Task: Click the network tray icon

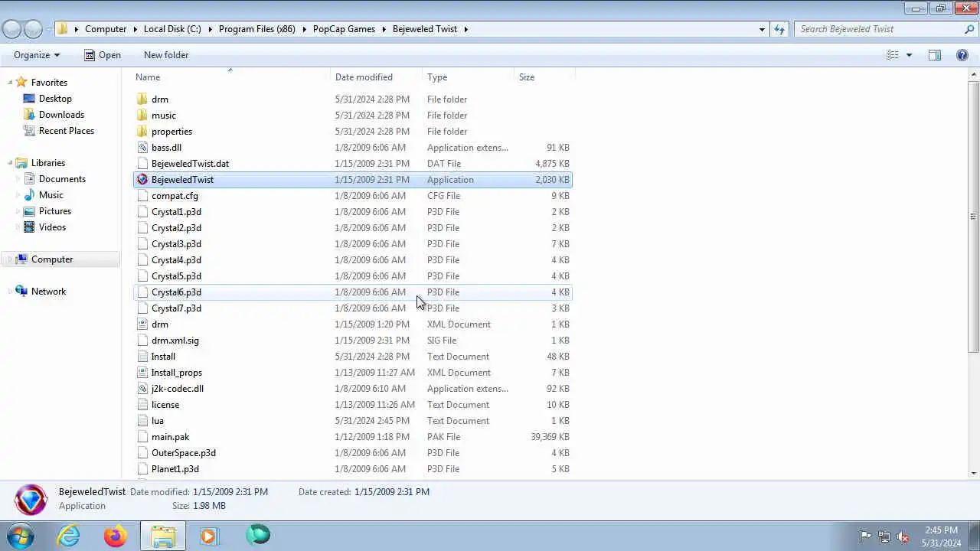Action: tap(884, 536)
